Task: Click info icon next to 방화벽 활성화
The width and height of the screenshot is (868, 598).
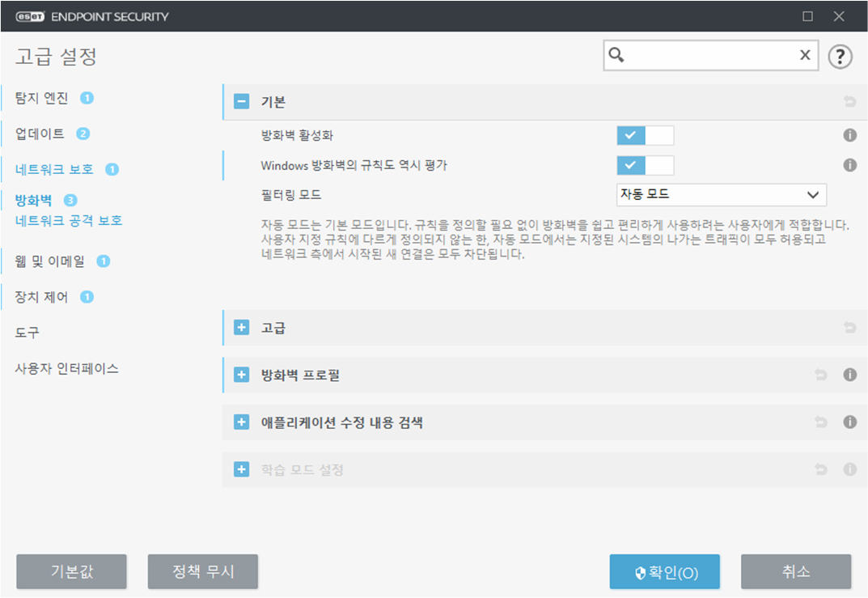Action: point(849,136)
